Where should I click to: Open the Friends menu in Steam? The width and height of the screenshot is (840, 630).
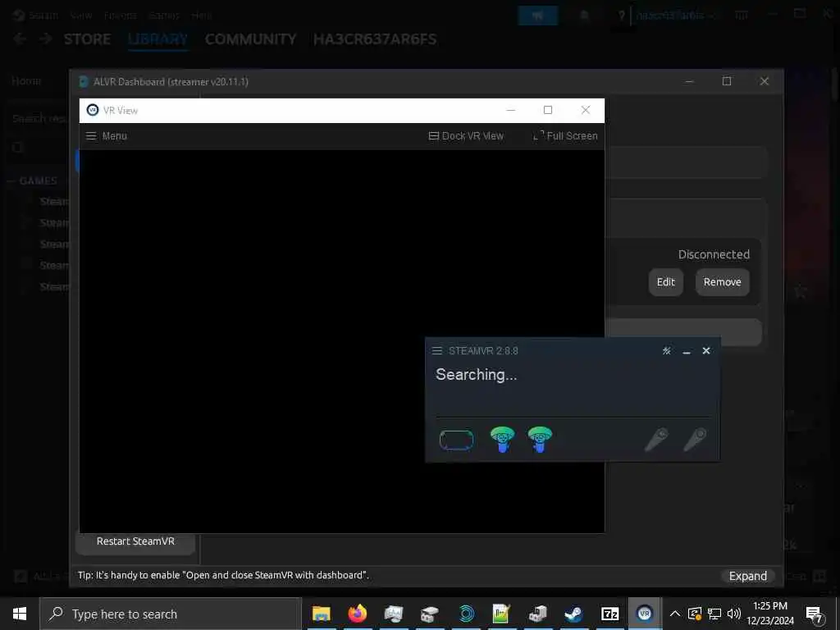click(x=120, y=15)
